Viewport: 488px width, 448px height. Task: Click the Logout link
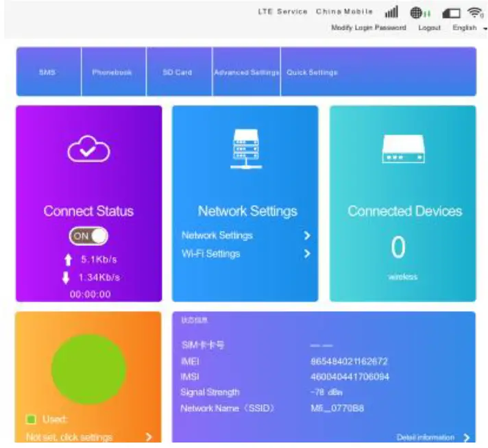(429, 27)
